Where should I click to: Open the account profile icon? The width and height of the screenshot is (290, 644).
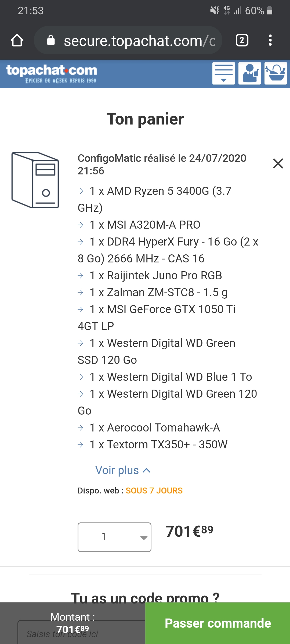pos(249,73)
